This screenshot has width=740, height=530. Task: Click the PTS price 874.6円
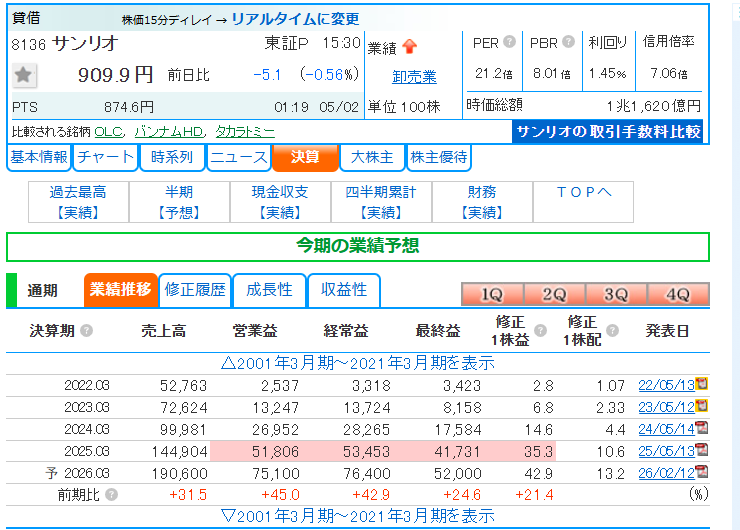[x=129, y=107]
